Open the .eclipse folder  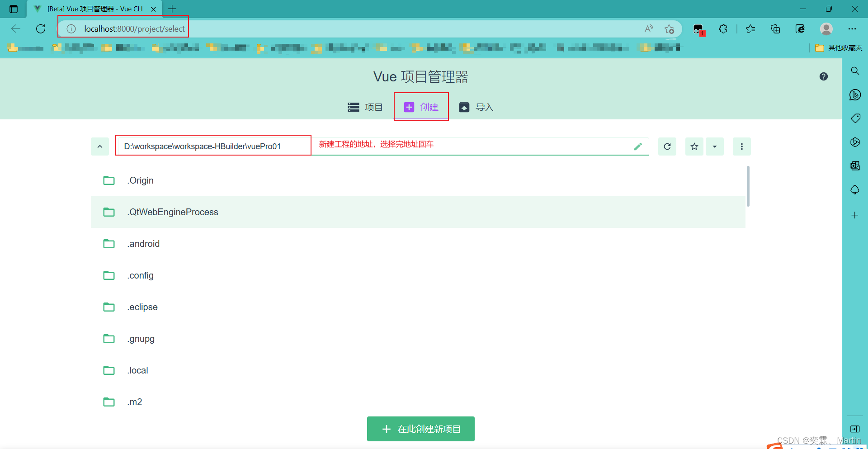tap(418, 307)
